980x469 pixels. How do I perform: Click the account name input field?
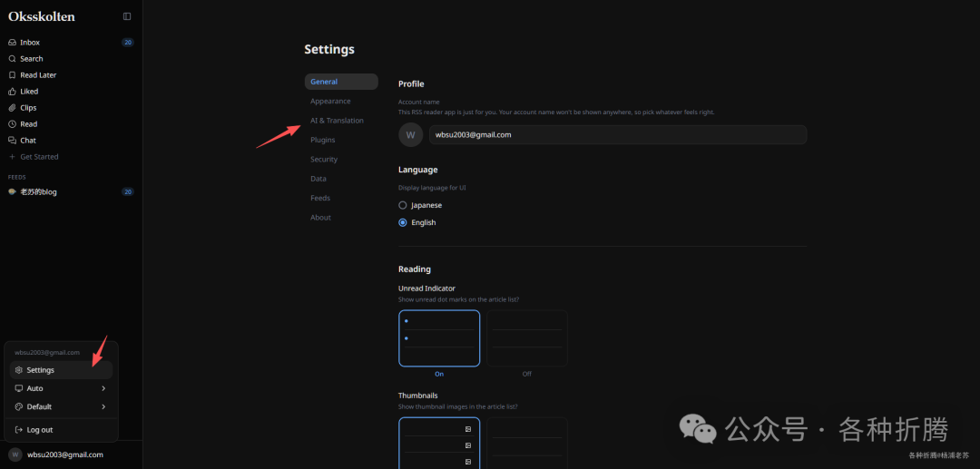[618, 135]
